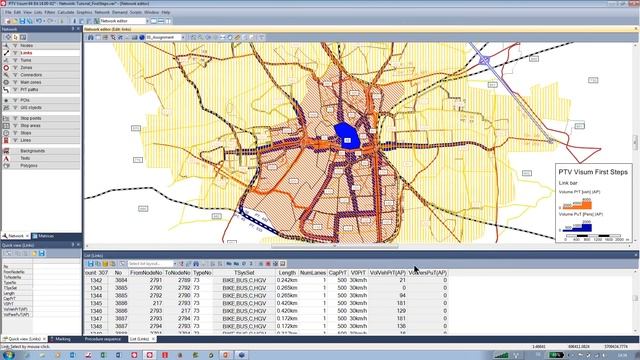640x360 pixels.
Task: Select the red Lines bus icon
Action: pos(6,140)
